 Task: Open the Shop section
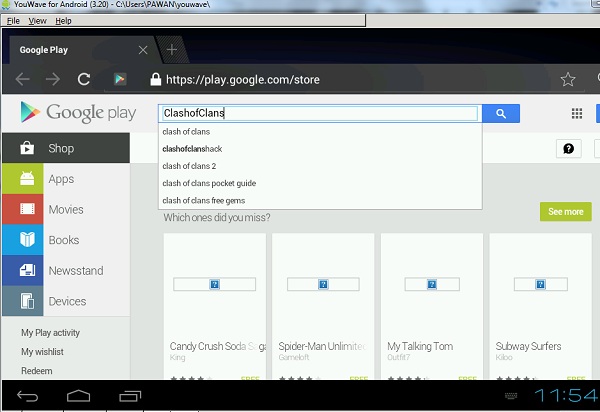(66, 148)
